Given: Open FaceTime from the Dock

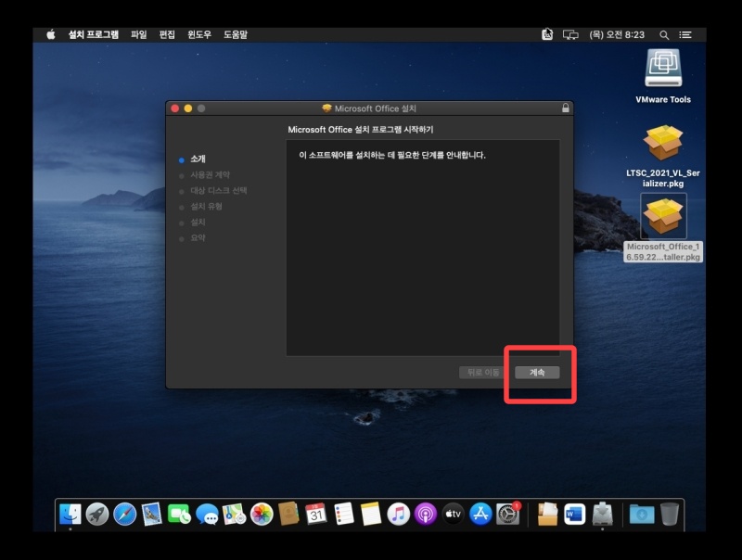Looking at the screenshot, I should point(179,514).
